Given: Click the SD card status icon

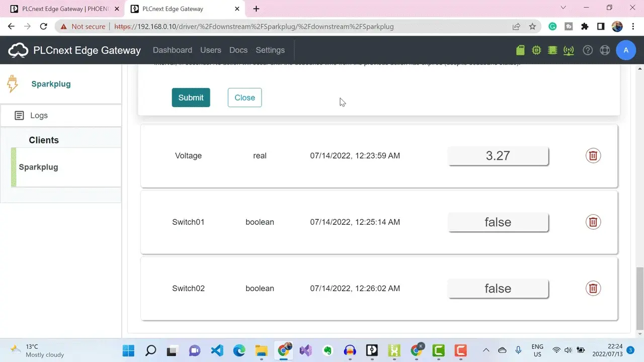Looking at the screenshot, I should click(x=521, y=50).
